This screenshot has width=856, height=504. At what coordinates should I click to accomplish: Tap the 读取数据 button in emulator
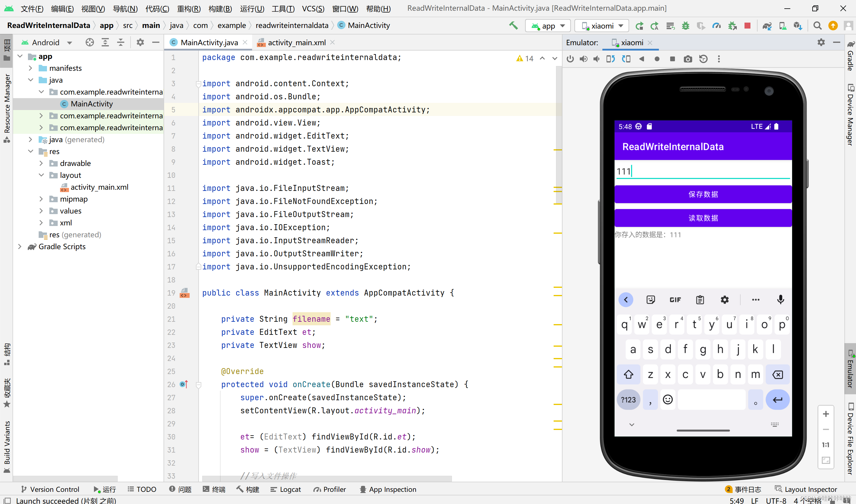703,218
